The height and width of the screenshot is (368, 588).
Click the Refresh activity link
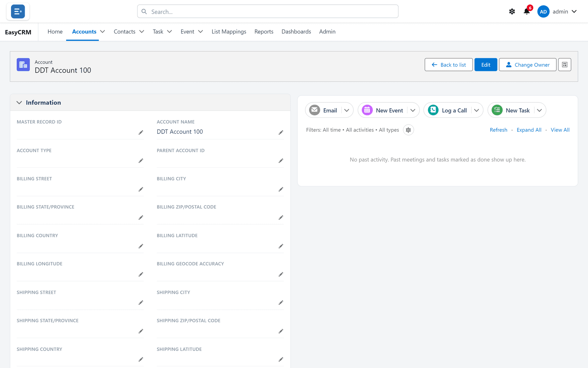click(x=498, y=130)
